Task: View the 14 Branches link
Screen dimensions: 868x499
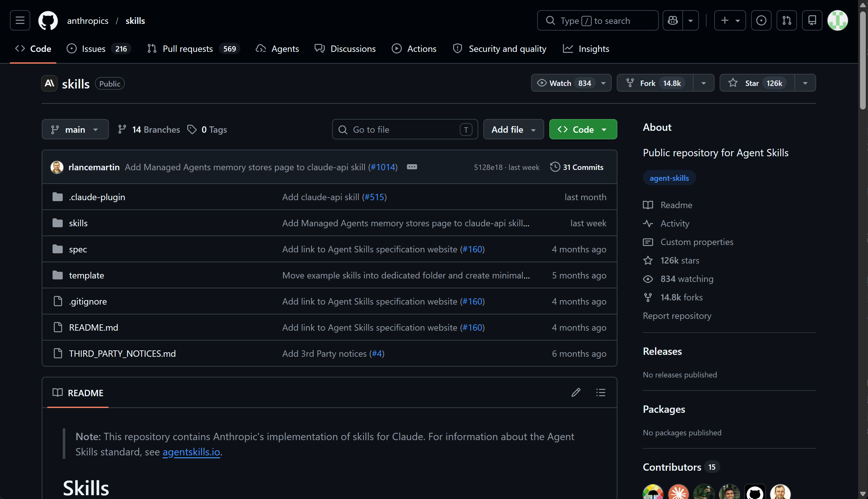Action: (x=149, y=129)
